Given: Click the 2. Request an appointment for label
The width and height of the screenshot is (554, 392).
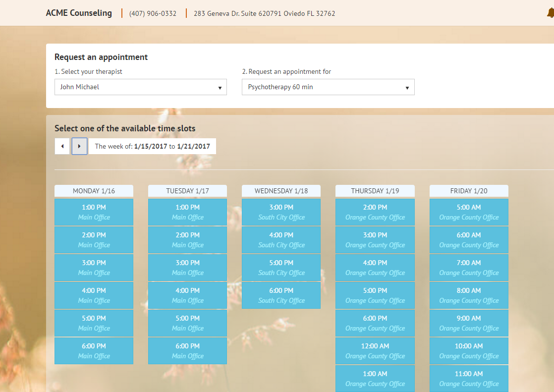Looking at the screenshot, I should (286, 72).
